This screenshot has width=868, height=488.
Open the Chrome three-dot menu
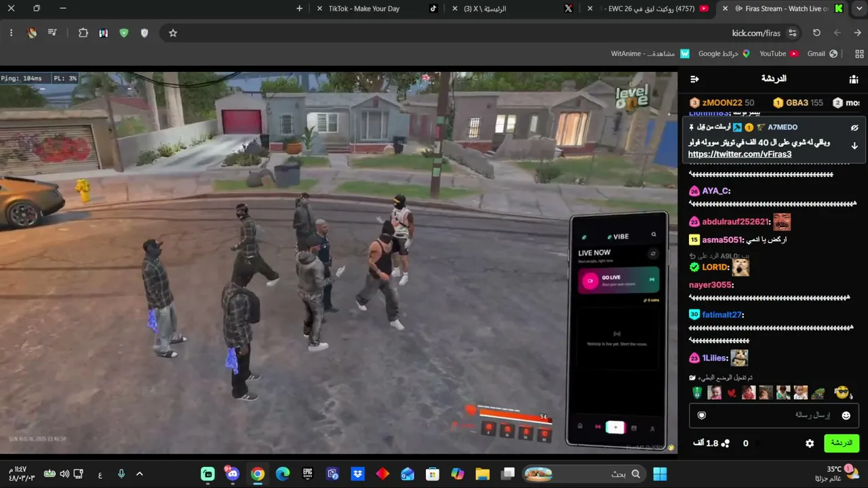[x=11, y=33]
